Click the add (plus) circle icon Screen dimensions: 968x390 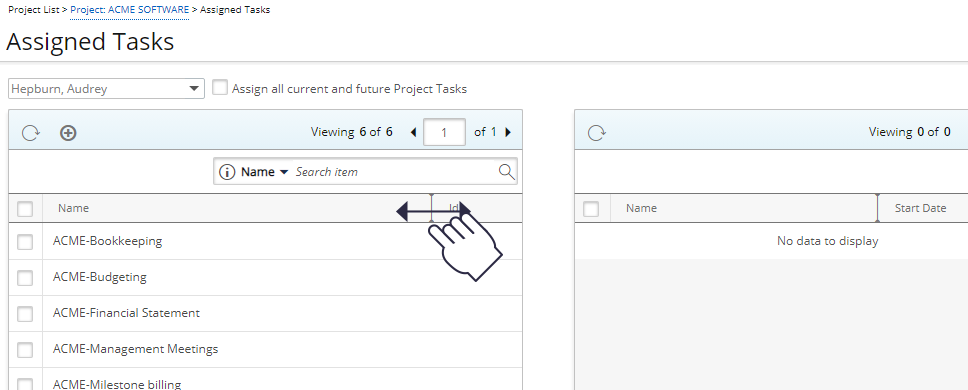click(x=68, y=133)
